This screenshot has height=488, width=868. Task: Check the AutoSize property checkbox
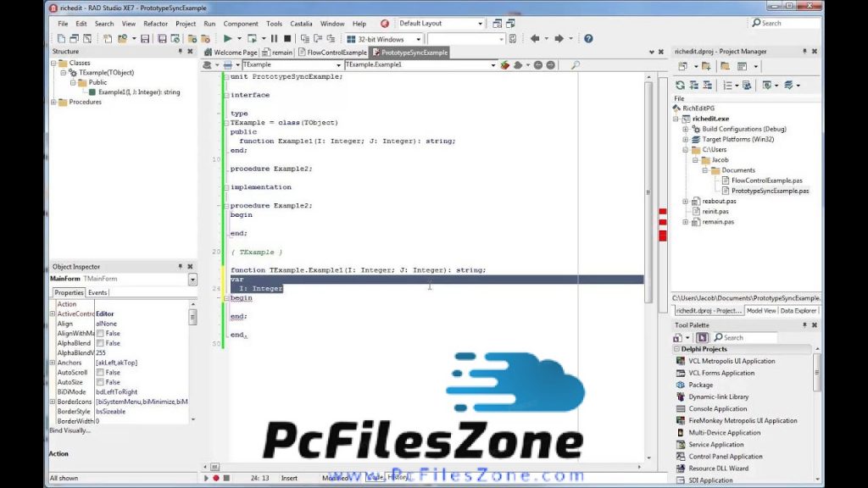point(100,382)
